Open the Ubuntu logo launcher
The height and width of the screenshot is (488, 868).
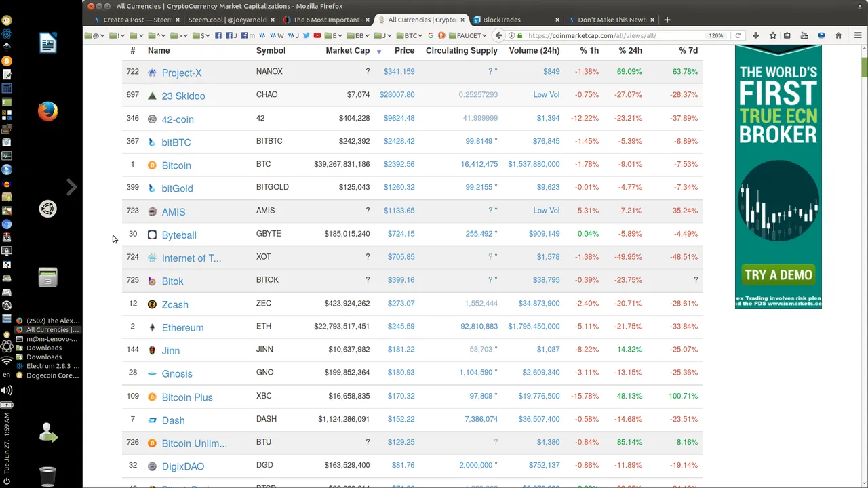pyautogui.click(x=47, y=209)
